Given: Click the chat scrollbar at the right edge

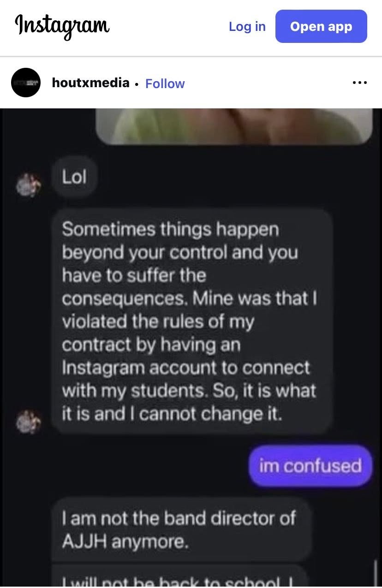Looking at the screenshot, I should click(376, 573).
